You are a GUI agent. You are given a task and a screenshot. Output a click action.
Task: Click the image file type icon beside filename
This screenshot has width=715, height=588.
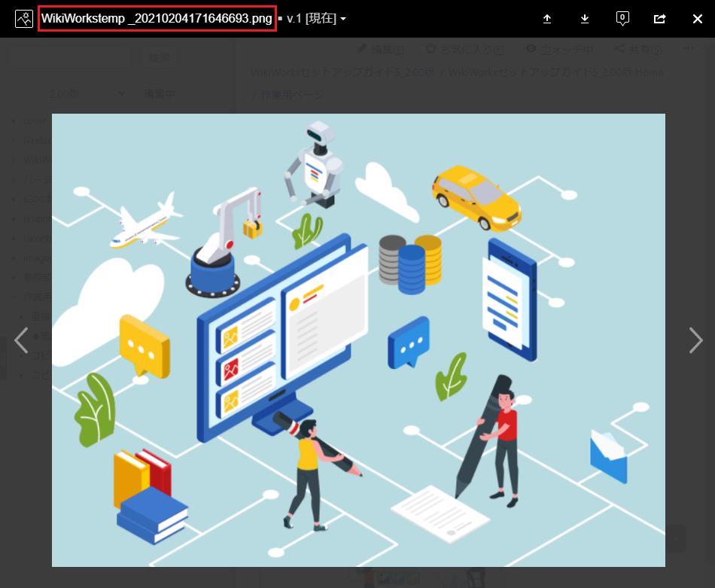click(24, 19)
